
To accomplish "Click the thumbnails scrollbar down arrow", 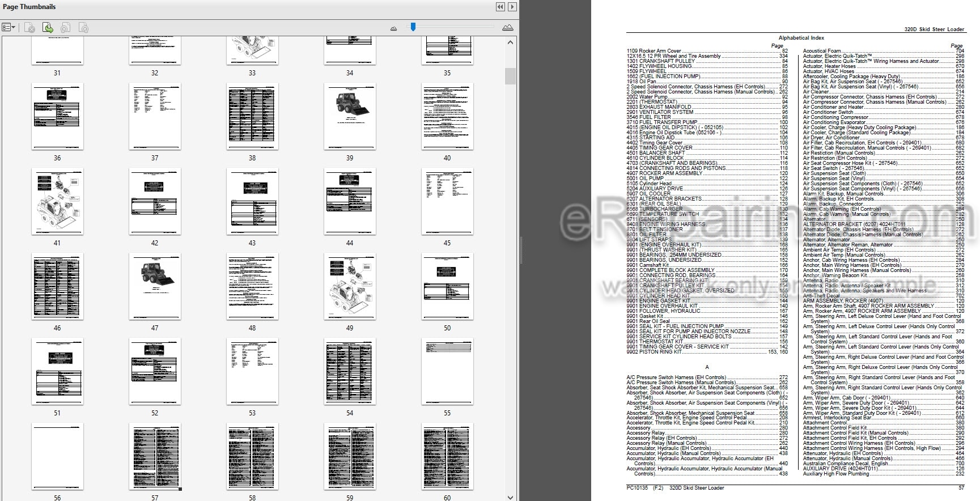I will point(511,496).
